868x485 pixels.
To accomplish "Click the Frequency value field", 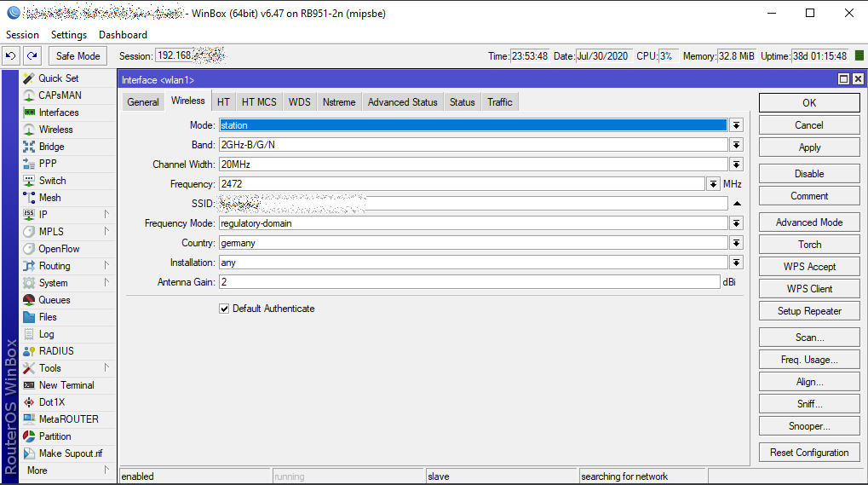I will tap(462, 184).
